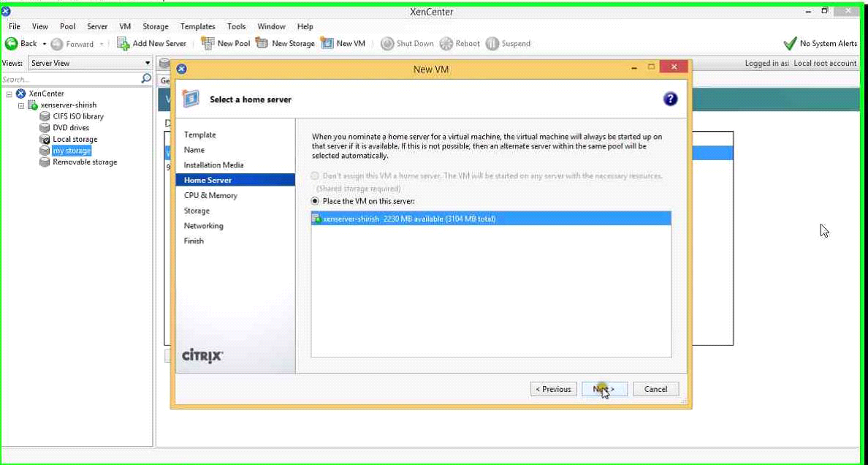Click the Shut Down power icon

coord(387,43)
